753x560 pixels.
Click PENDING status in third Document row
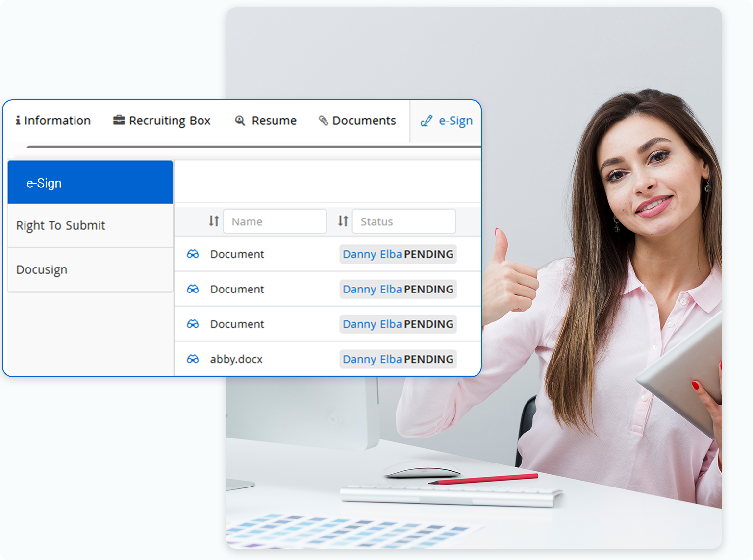pyautogui.click(x=428, y=324)
